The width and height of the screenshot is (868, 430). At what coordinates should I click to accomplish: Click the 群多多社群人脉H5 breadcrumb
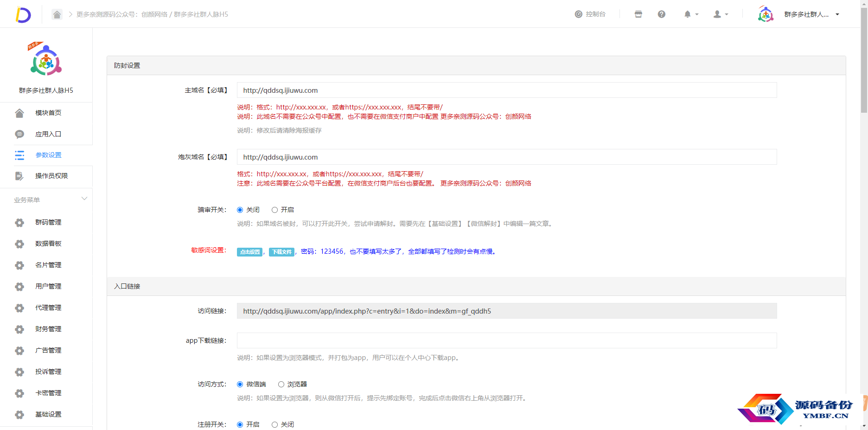coord(201,14)
